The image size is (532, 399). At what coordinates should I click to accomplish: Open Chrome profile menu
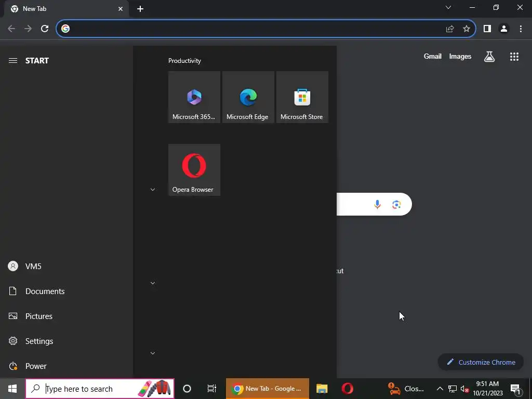(504, 29)
